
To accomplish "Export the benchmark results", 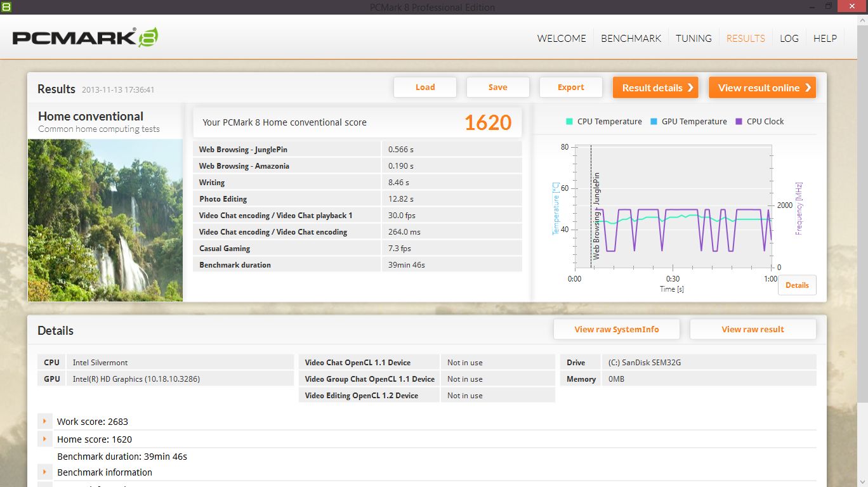I will 571,88.
